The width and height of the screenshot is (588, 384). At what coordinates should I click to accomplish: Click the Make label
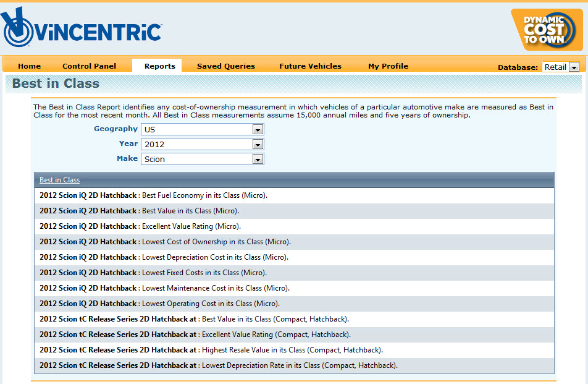(127, 158)
